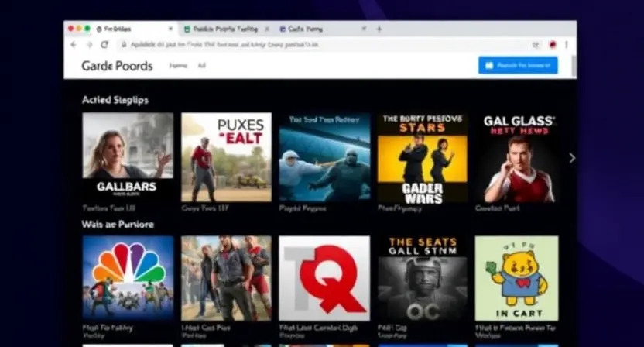
Task: Open the first nav link beside the logo
Action: tap(178, 65)
